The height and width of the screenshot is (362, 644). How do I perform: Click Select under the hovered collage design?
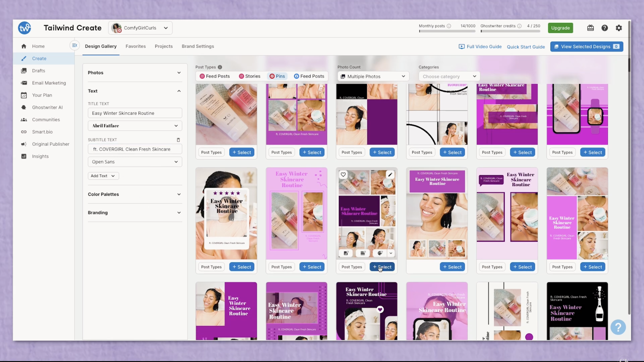point(382,267)
